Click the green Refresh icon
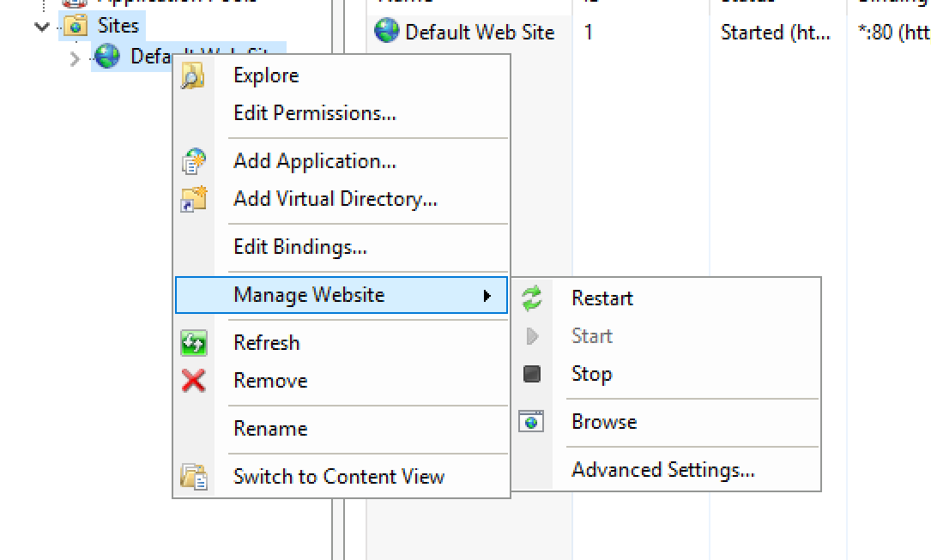Viewport: 931px width, 560px height. click(x=194, y=343)
